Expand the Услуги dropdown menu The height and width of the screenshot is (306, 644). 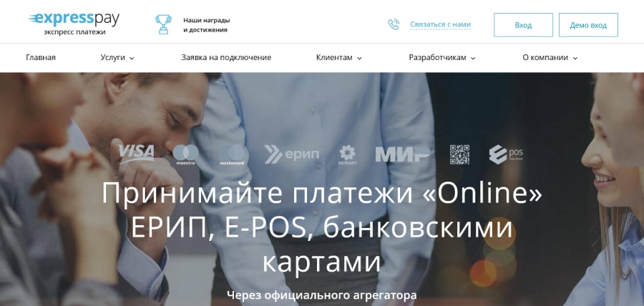(117, 58)
